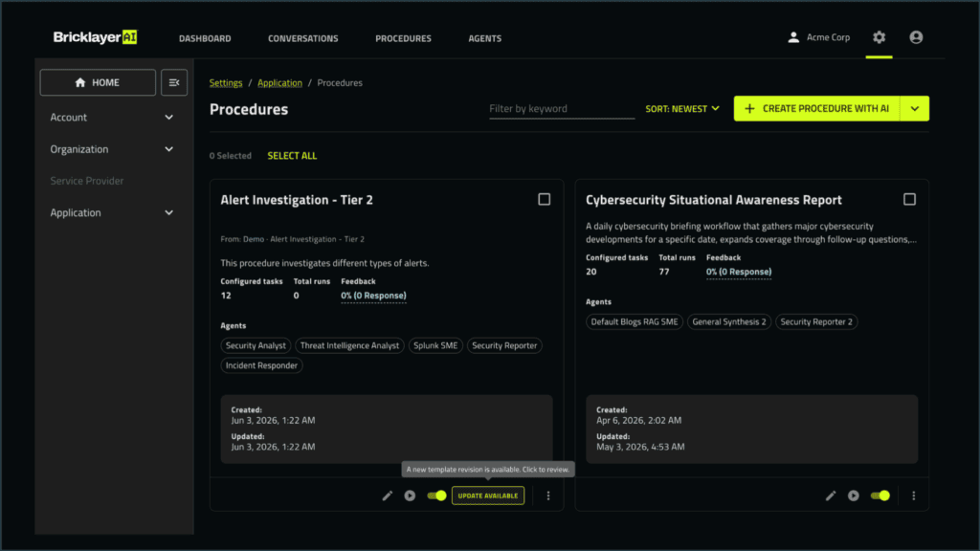This screenshot has height=551, width=980.
Task: Expand the Organization sidebar section
Action: pyautogui.click(x=111, y=148)
